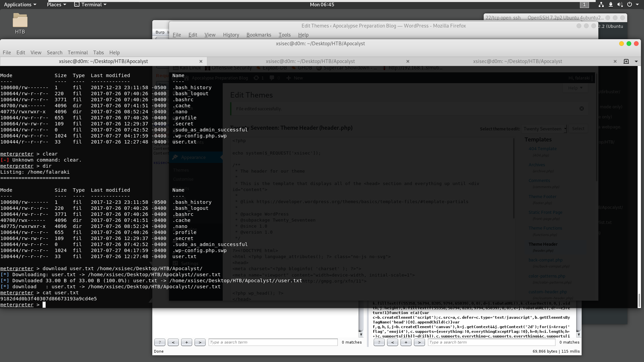Click the 'cat user.txt' command line

pos(40,293)
